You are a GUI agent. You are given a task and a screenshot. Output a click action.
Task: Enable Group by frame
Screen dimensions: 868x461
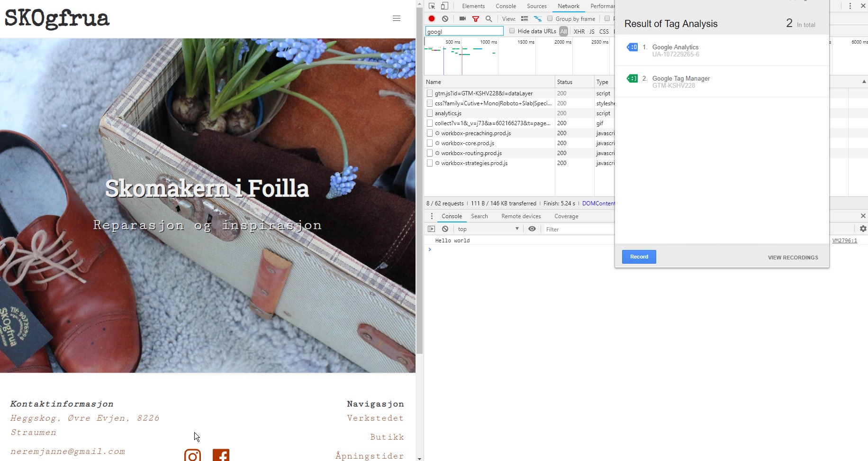point(550,18)
